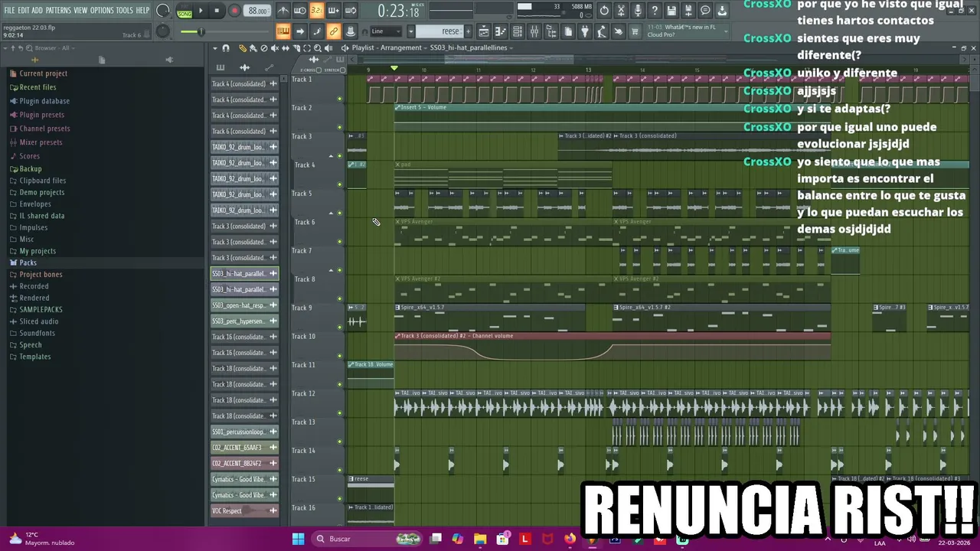The width and height of the screenshot is (980, 551).
Task: Click the render/export audio icon
Action: [x=688, y=11]
